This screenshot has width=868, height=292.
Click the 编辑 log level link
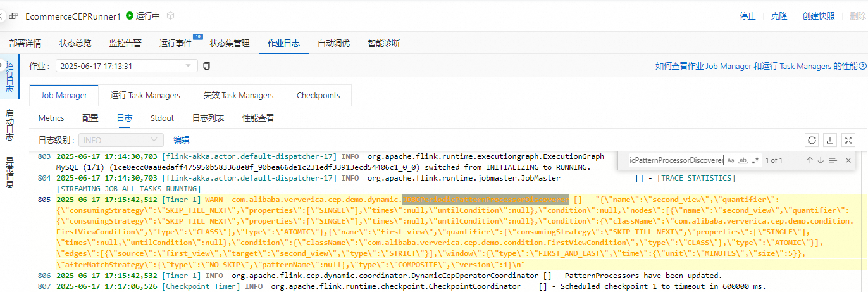(x=182, y=140)
